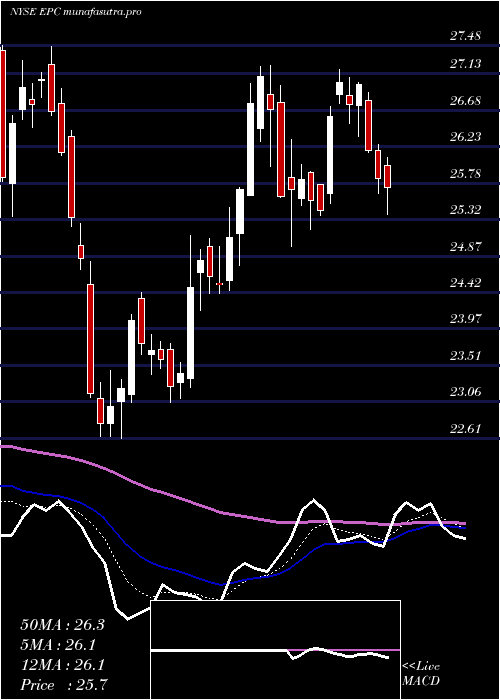Click the 27.13 price axis label
Screen dimensions: 500x700
point(465,64)
